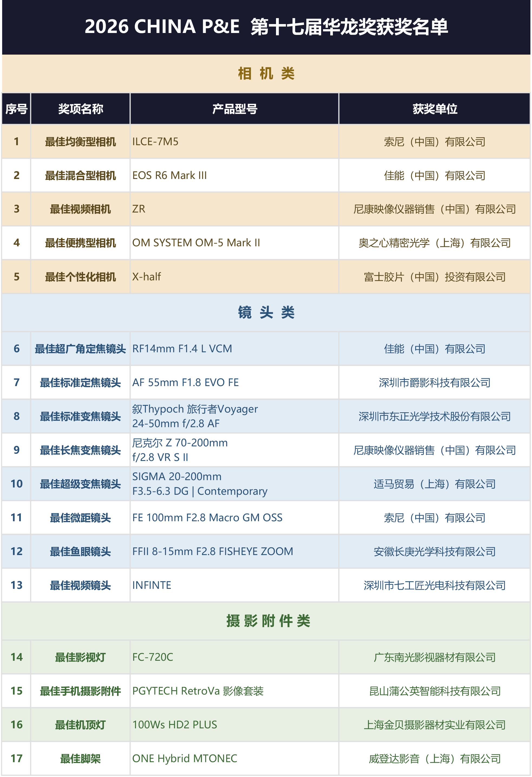Select the award name "最佳机顶灯"
532x777 pixels.
click(81, 725)
